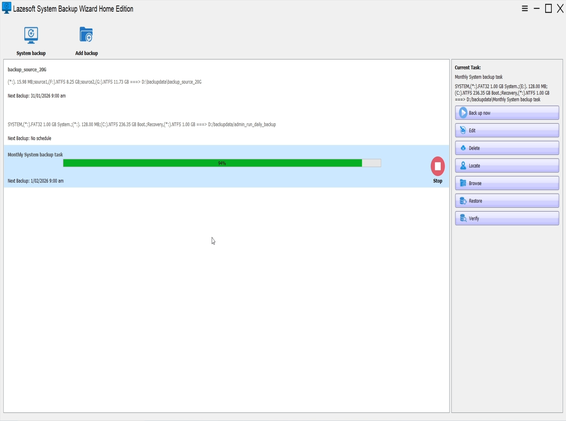566x421 pixels.
Task: Browse the backup image contents
Action: tap(507, 183)
